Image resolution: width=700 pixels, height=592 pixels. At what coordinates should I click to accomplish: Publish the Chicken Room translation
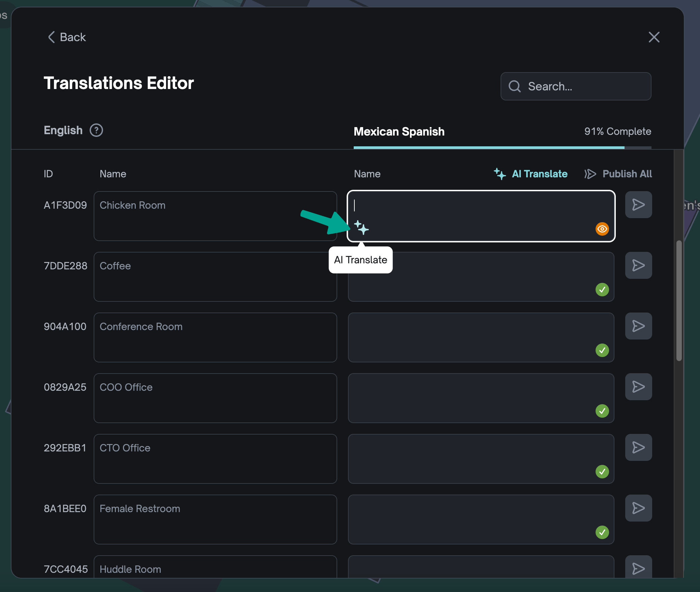[x=638, y=205]
